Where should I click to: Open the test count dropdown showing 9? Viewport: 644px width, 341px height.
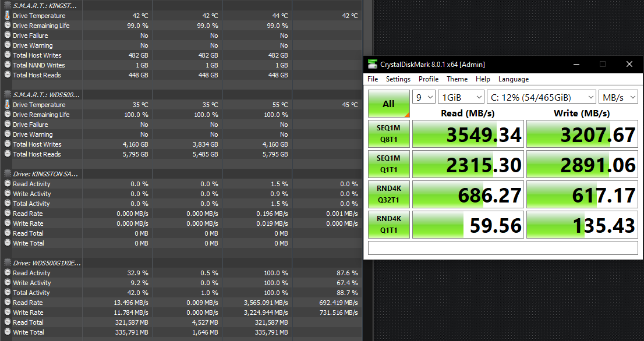tap(424, 97)
